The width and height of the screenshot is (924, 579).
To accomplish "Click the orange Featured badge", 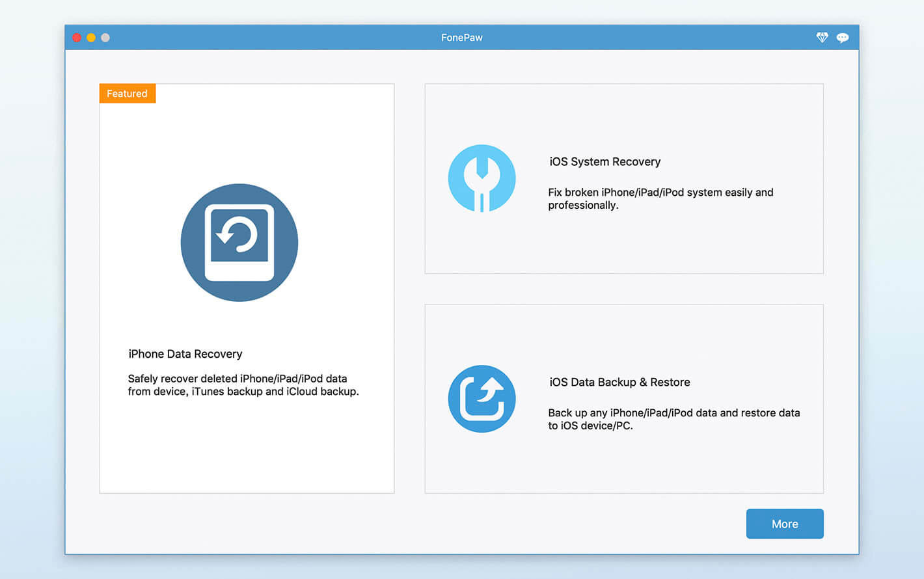I will click(x=128, y=94).
